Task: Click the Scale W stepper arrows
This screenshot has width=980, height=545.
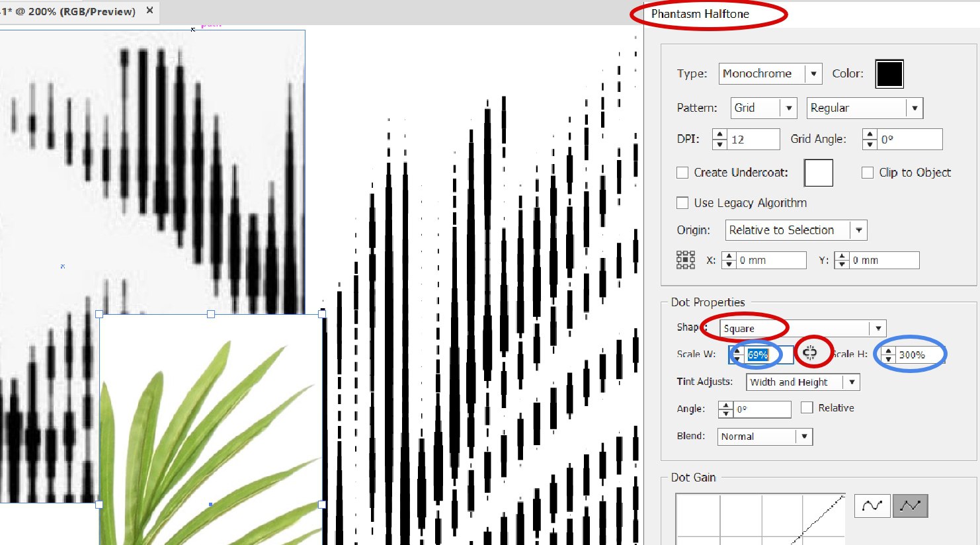Action: click(737, 355)
